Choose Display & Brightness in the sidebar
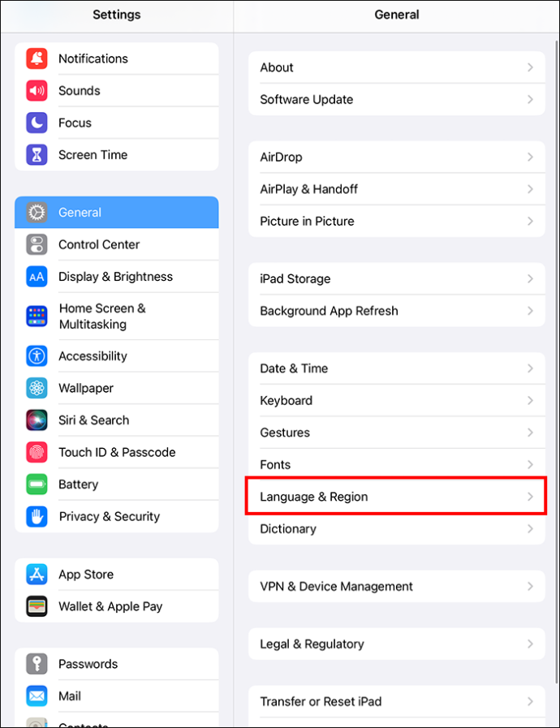 [x=117, y=276]
